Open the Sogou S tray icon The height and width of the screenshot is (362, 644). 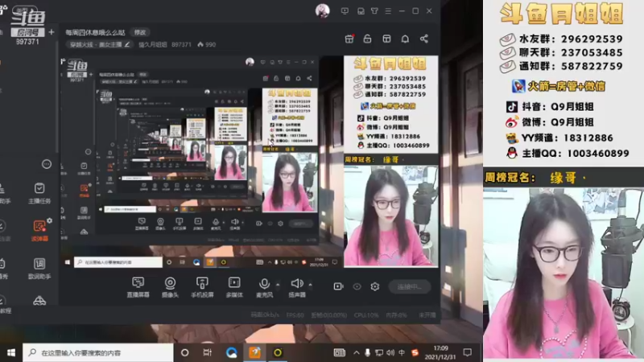tap(415, 352)
